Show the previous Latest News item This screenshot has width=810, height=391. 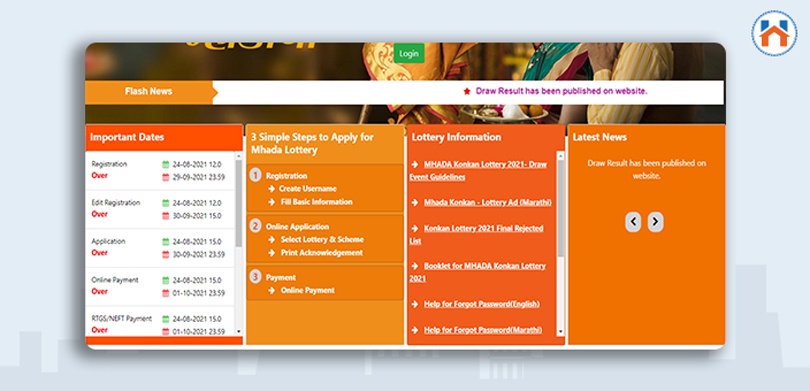coord(633,222)
